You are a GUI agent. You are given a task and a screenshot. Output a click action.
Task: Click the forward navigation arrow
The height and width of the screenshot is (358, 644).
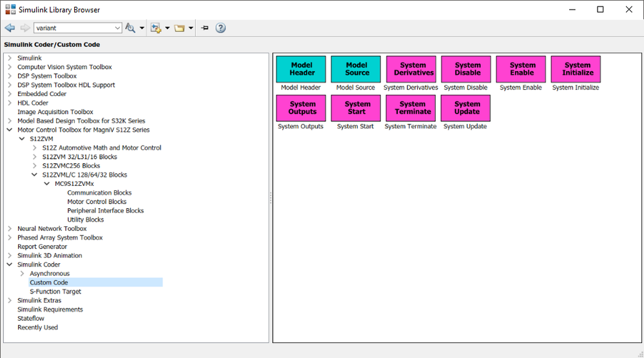point(25,28)
